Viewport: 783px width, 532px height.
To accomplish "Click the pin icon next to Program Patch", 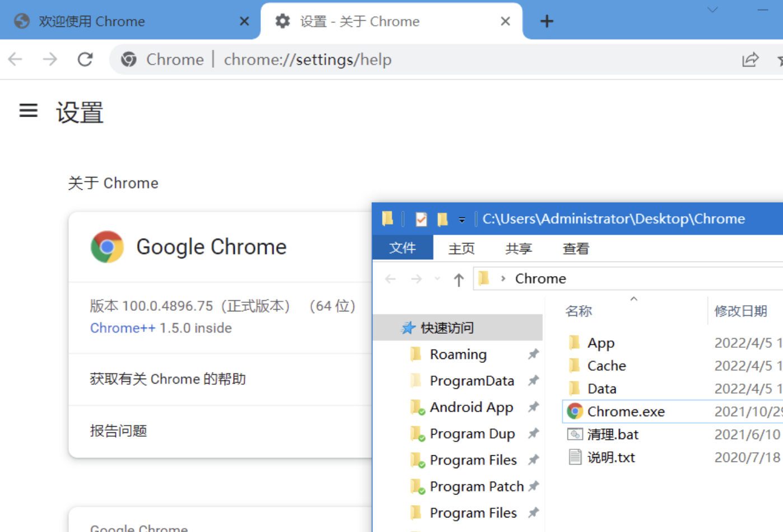I will click(x=533, y=486).
